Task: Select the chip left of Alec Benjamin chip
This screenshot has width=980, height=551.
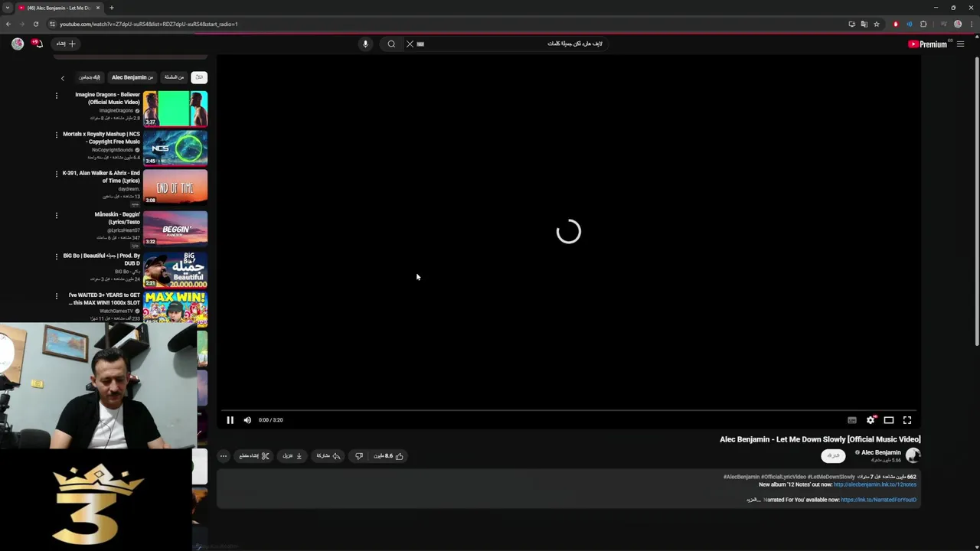Action: [90, 77]
